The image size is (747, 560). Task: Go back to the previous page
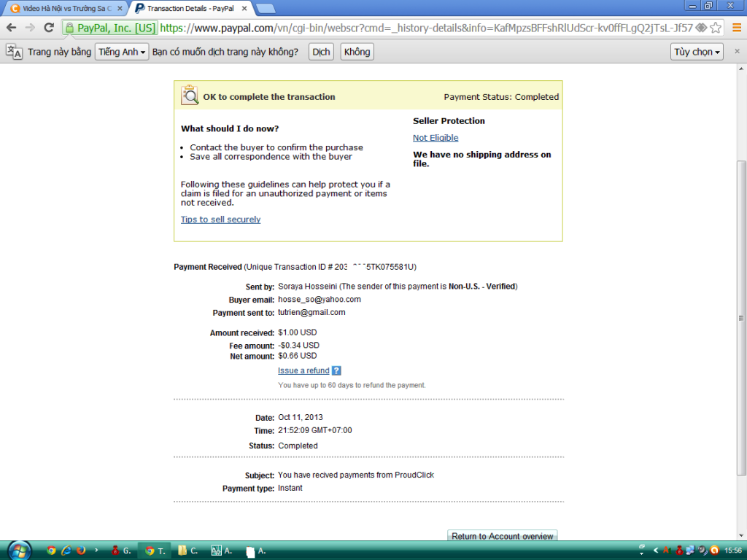12,28
